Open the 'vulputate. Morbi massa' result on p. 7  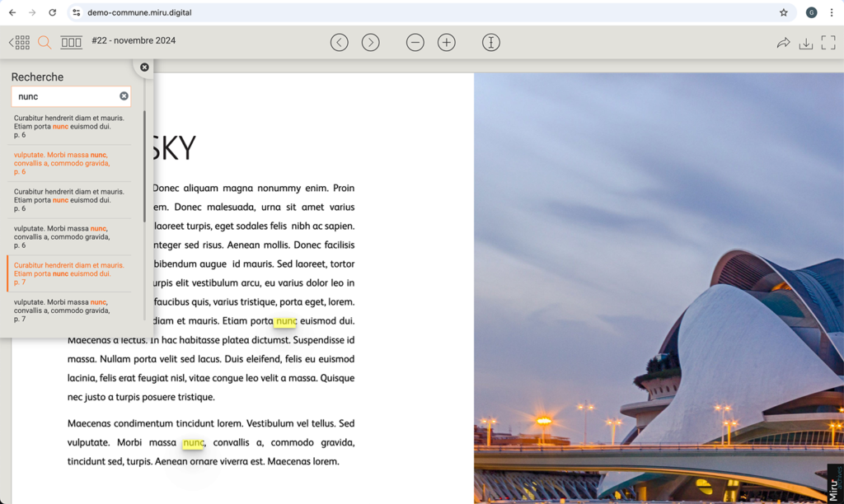click(x=69, y=310)
